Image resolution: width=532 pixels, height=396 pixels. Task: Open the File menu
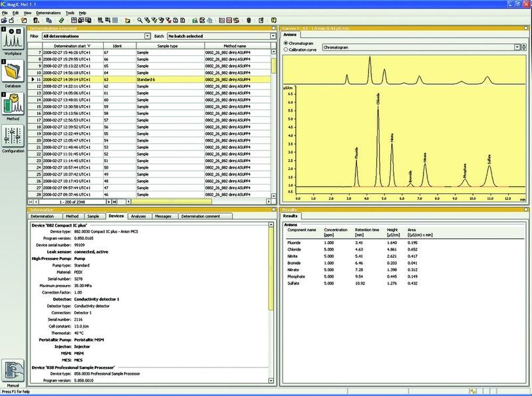[5, 13]
